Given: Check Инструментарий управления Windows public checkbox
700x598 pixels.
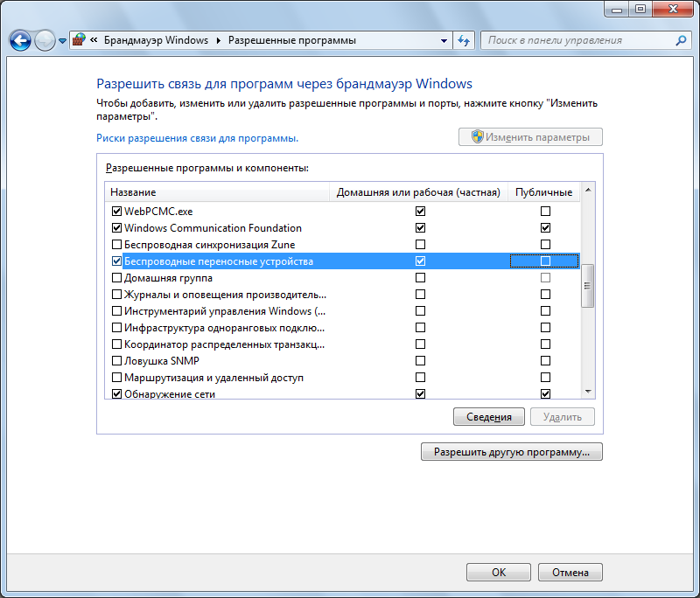Looking at the screenshot, I should click(545, 311).
